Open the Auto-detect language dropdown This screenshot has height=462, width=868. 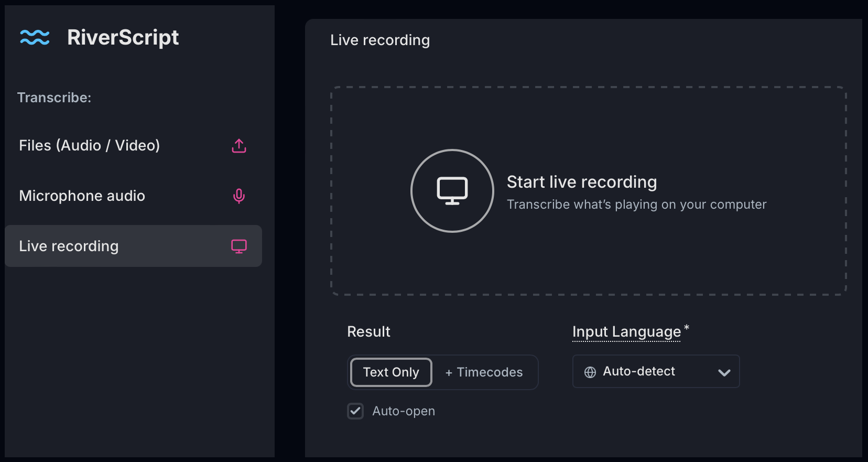(656, 371)
